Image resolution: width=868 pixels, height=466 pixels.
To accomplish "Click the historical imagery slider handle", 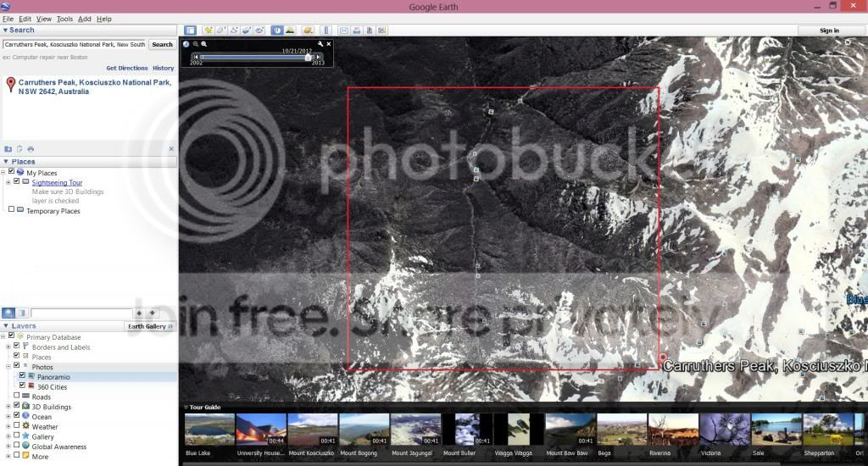I will (x=309, y=57).
